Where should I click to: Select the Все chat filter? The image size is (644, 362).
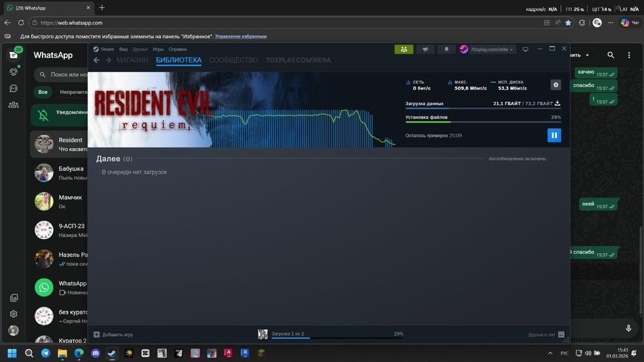pos(43,92)
